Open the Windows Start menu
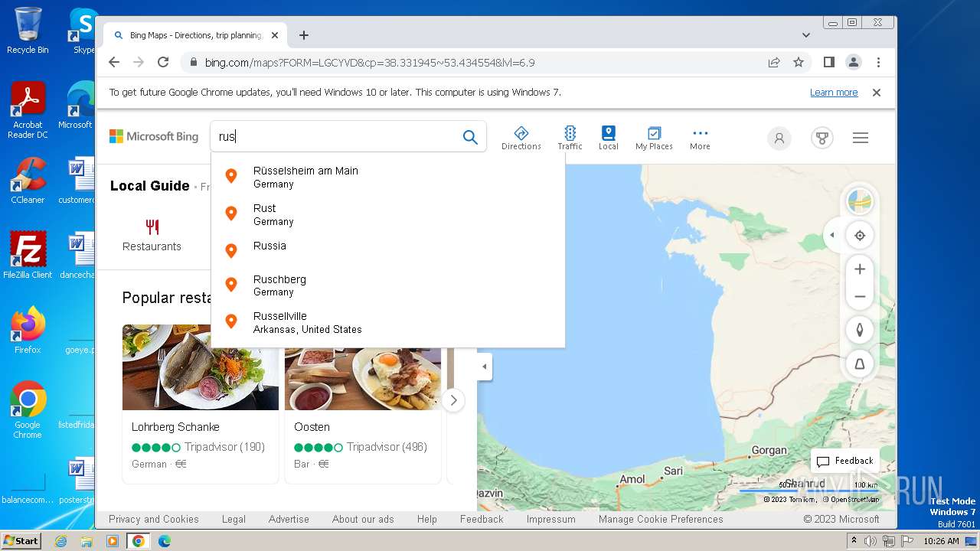The height and width of the screenshot is (551, 980). pos(21,541)
